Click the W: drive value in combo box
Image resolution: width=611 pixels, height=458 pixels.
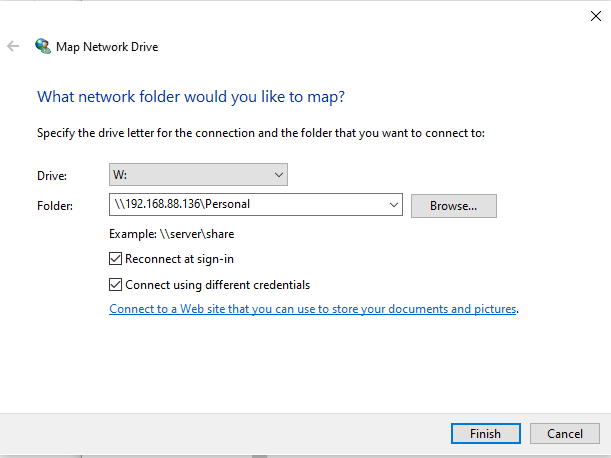click(x=120, y=175)
